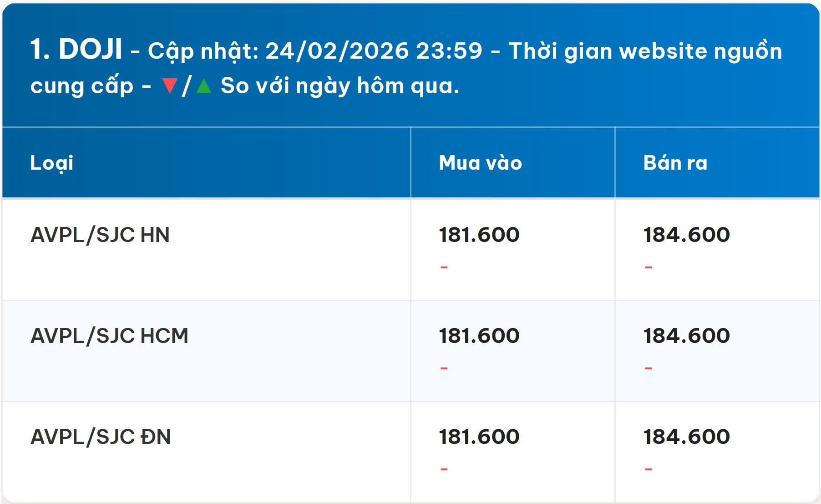Image resolution: width=821 pixels, height=504 pixels.
Task: Click the 24/02/2026 23:59 update timestamp
Action: pos(374,50)
